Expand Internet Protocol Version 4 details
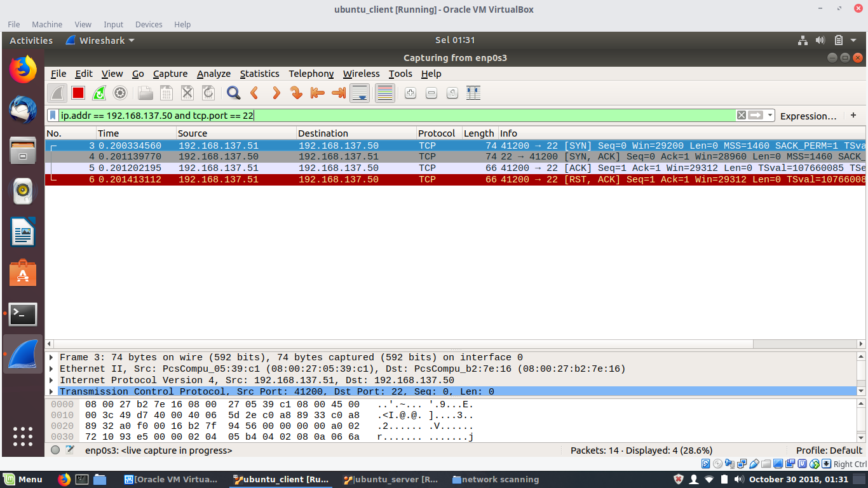The height and width of the screenshot is (488, 868). [52, 380]
